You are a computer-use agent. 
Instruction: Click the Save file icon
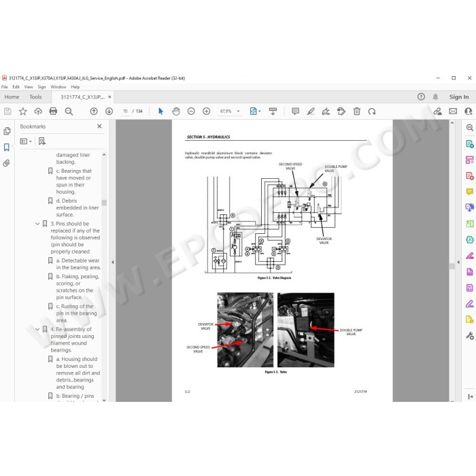pos(7,112)
